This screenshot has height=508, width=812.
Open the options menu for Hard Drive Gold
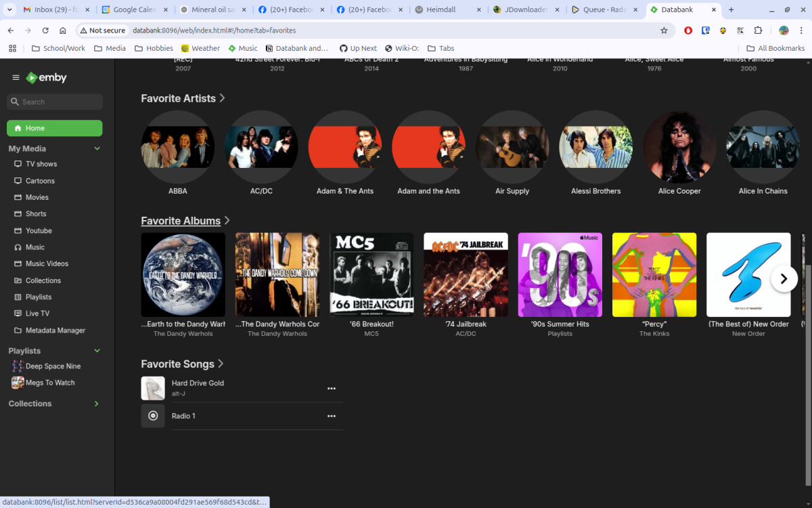coord(332,388)
